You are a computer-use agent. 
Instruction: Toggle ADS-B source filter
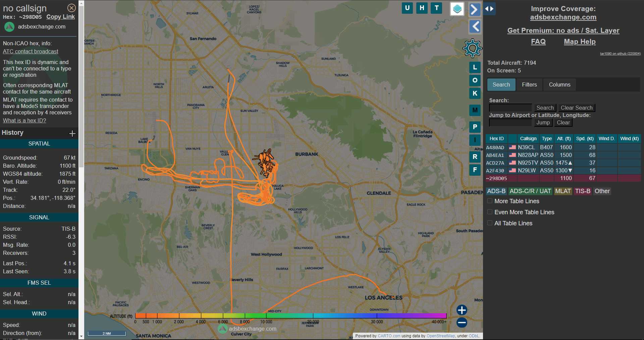pyautogui.click(x=496, y=191)
